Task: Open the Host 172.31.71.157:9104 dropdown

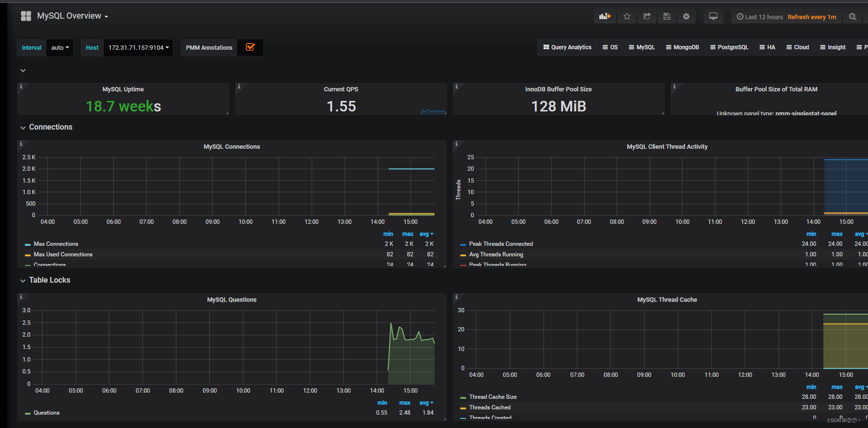Action: (138, 48)
